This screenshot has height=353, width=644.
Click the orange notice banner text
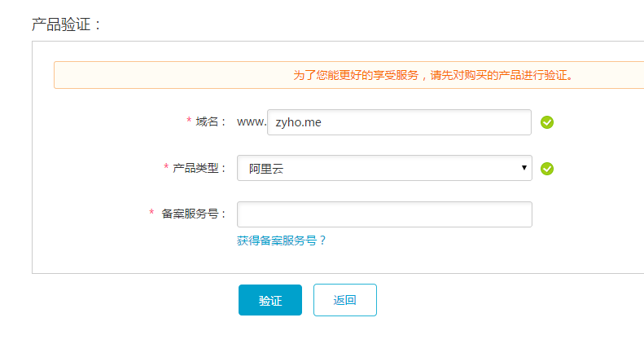[x=434, y=75]
